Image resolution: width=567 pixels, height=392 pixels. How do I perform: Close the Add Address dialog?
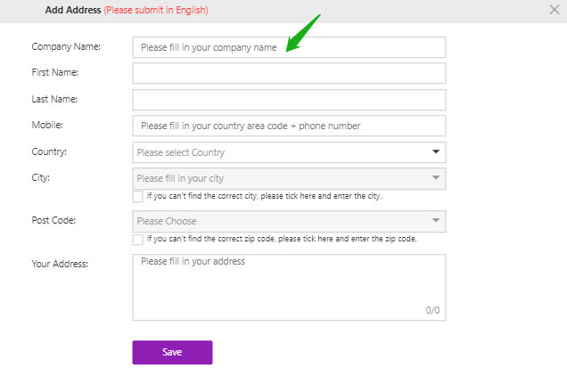554,10
